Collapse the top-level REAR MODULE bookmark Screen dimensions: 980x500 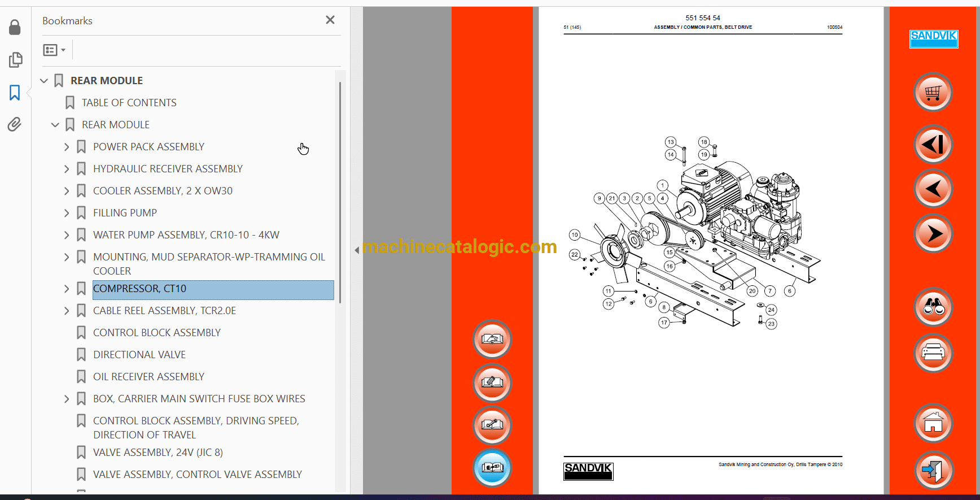pos(44,81)
